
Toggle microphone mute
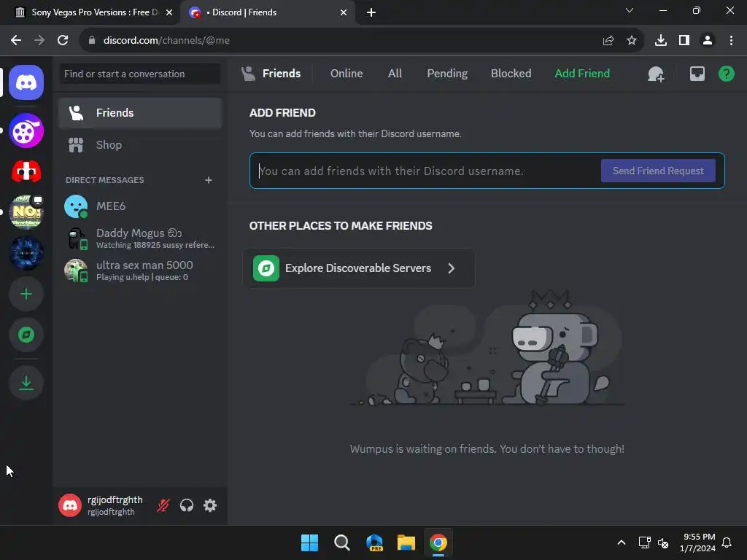(x=163, y=505)
